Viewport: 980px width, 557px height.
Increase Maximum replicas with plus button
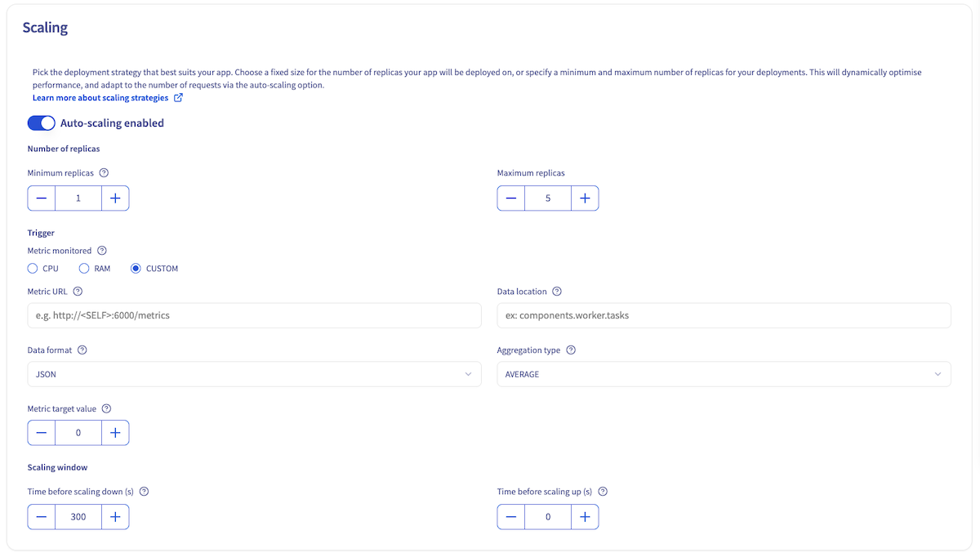585,198
